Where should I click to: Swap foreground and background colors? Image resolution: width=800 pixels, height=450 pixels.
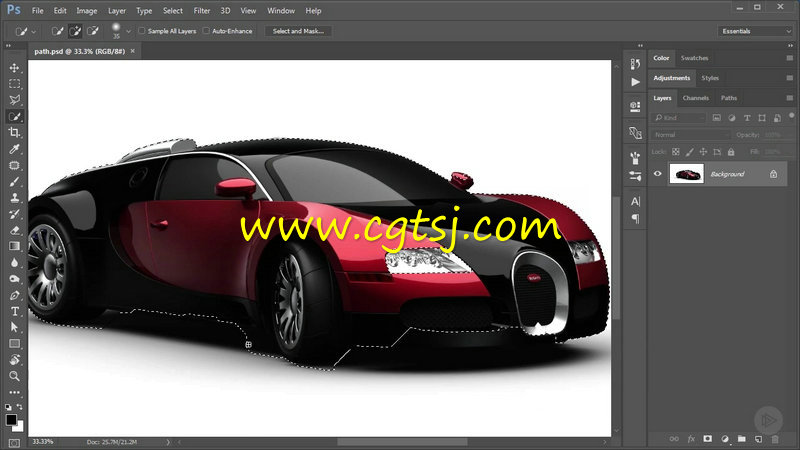(19, 407)
